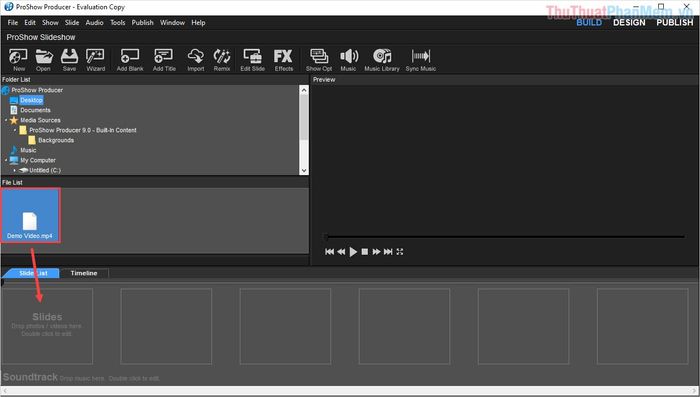This screenshot has height=397, width=700.
Task: Open the Slide menu
Action: [x=72, y=22]
